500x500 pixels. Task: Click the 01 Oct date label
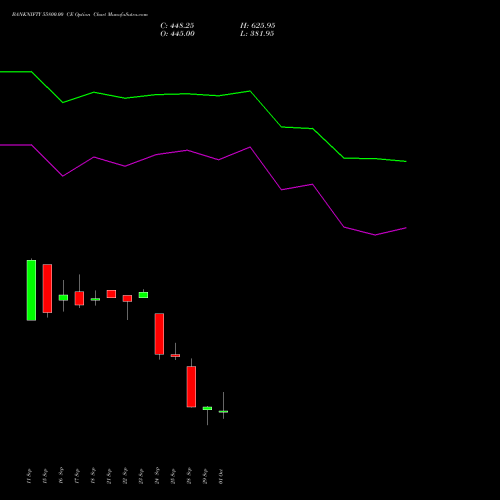pyautogui.click(x=221, y=476)
